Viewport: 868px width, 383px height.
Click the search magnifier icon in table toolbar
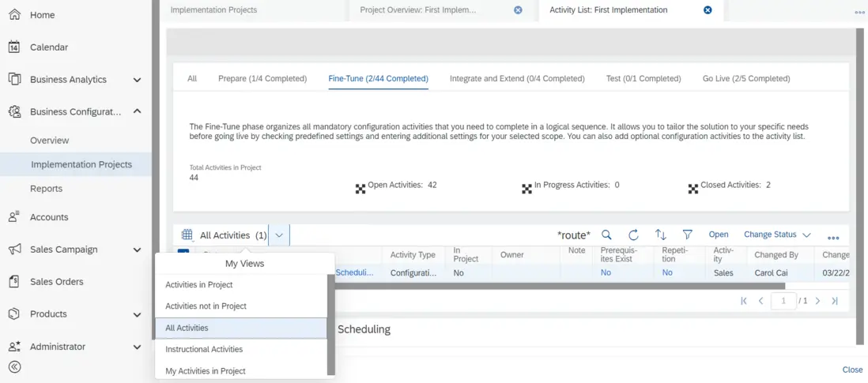click(606, 235)
